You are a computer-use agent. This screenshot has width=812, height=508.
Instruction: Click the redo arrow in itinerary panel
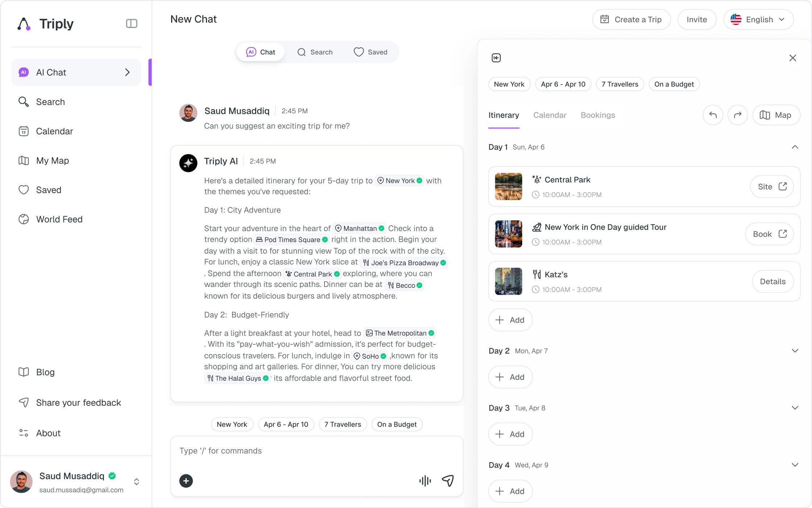(738, 115)
